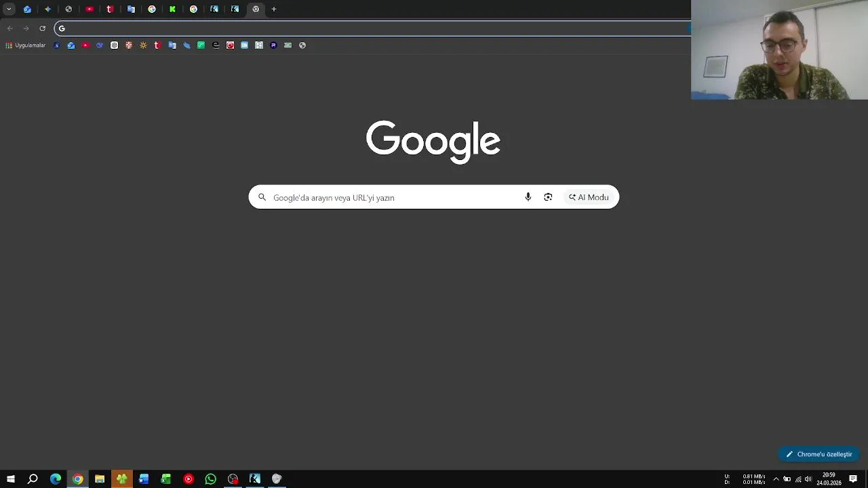Open Microsoft Word from taskbar
Screen dimensions: 868x488
click(x=144, y=479)
